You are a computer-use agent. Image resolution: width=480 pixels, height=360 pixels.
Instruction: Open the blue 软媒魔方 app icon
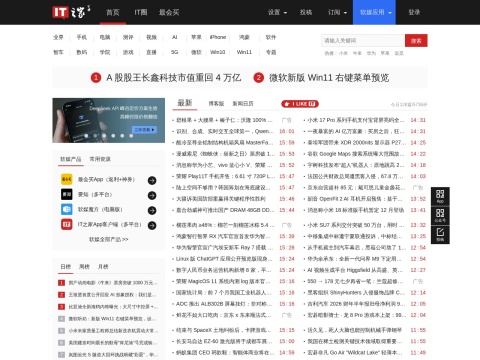click(67, 209)
